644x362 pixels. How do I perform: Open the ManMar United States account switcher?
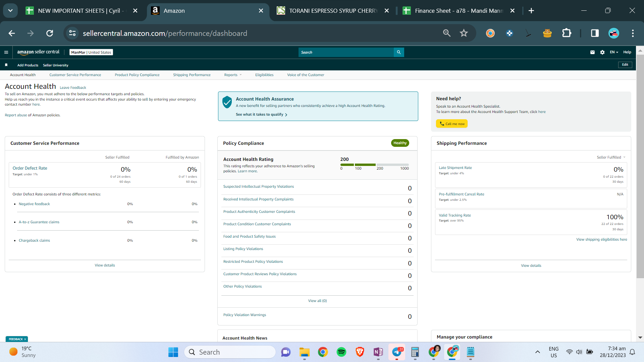91,52
